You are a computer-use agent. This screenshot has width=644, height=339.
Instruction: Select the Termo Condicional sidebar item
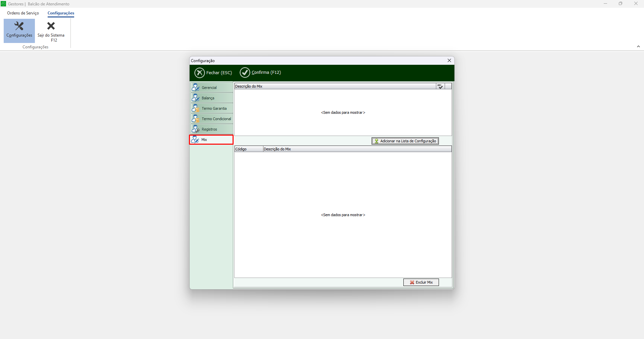pyautogui.click(x=211, y=119)
